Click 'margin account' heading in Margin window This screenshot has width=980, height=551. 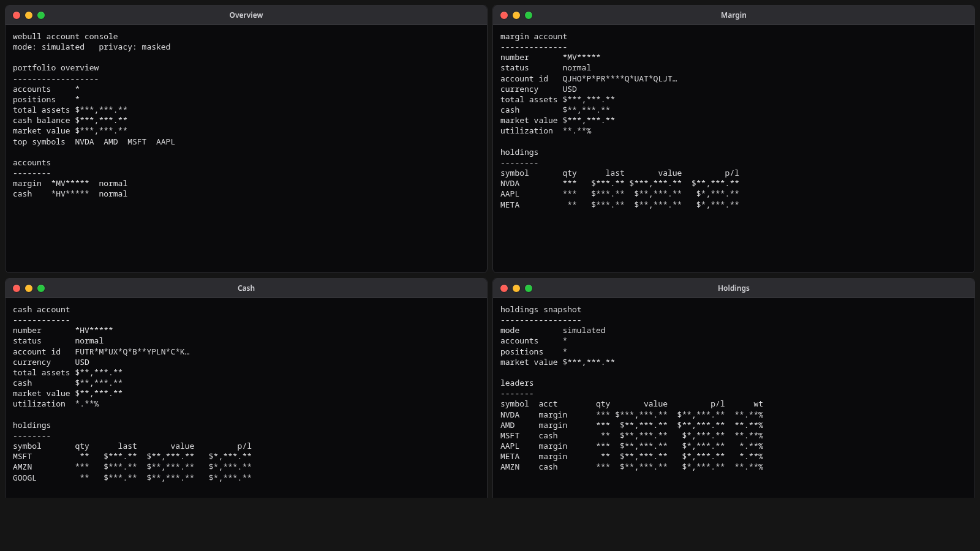(533, 37)
